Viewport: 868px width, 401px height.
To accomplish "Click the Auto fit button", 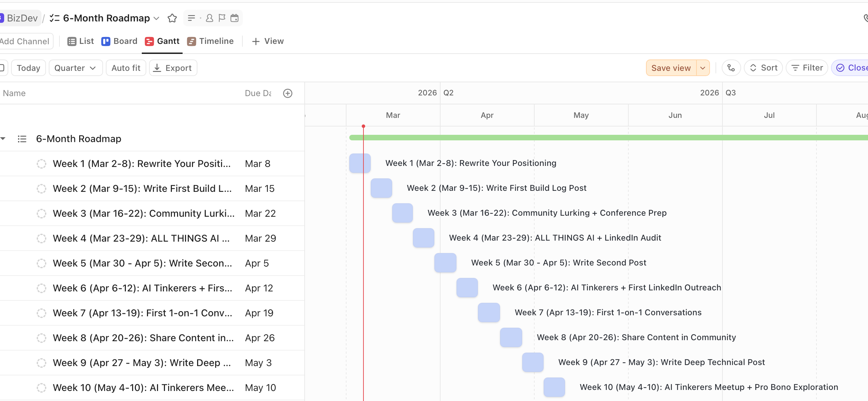I will [126, 68].
